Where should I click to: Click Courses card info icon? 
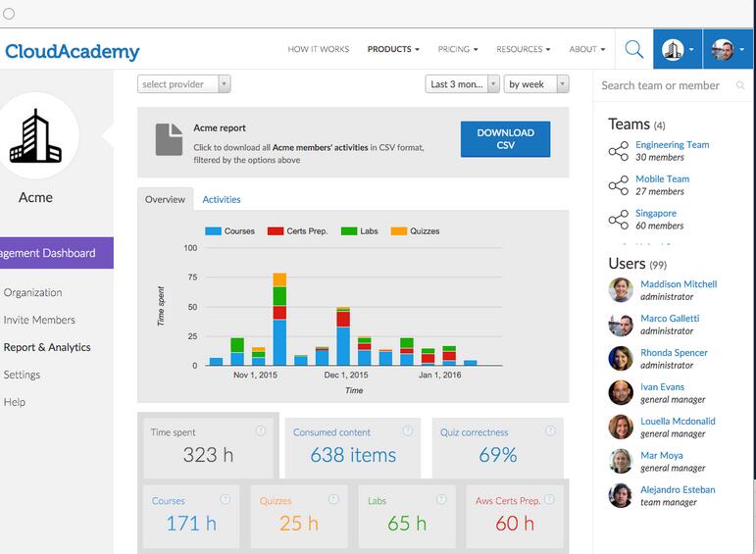[x=225, y=499]
